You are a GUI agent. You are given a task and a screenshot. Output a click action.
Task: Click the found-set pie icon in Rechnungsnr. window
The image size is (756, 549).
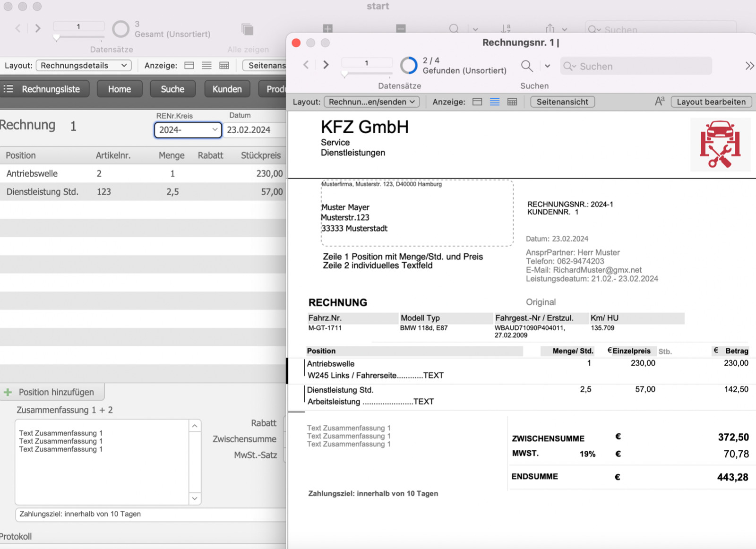[x=409, y=65]
